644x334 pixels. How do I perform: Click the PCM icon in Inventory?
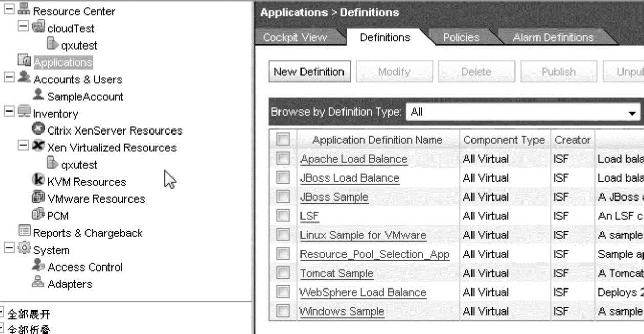click(38, 215)
